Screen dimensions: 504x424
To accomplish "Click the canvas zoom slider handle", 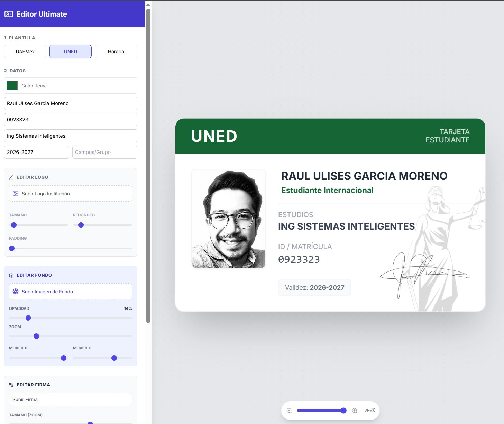I will 343,411.
